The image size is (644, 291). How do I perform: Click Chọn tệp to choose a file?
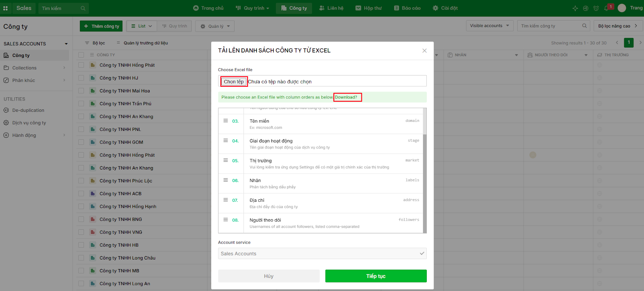tap(234, 82)
